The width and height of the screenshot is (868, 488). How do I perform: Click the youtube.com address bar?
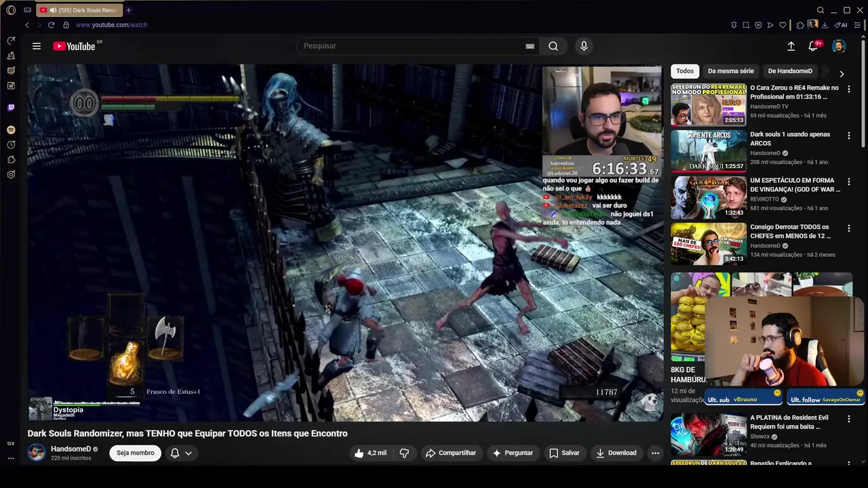pyautogui.click(x=111, y=25)
